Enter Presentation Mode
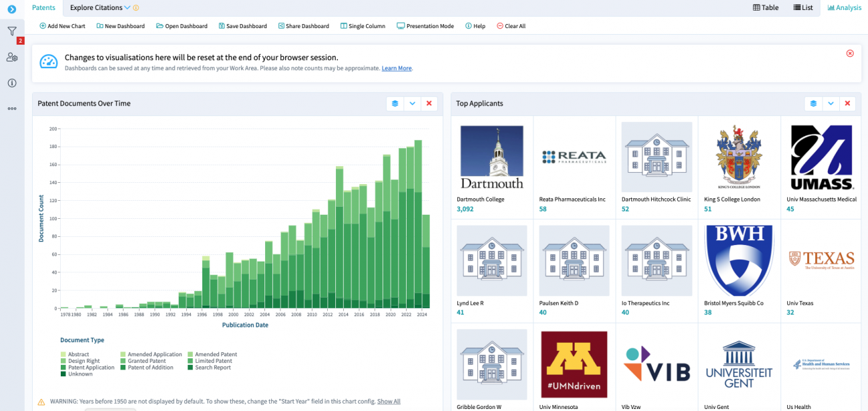Image resolution: width=868 pixels, height=411 pixels. 425,26
